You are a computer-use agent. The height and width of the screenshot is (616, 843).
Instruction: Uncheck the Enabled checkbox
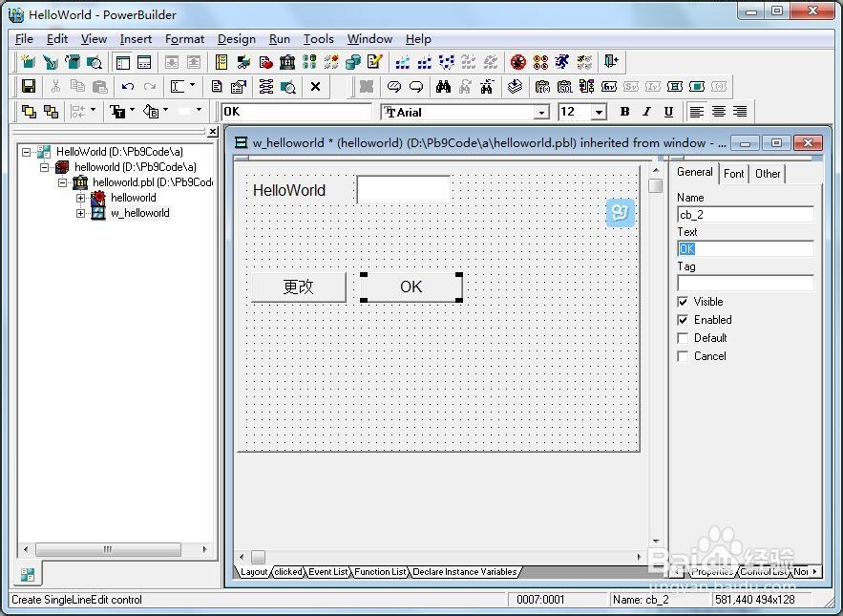point(683,320)
